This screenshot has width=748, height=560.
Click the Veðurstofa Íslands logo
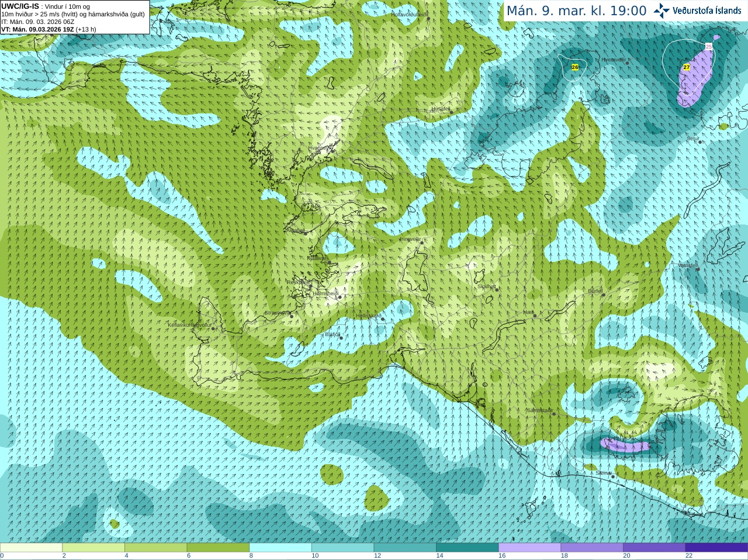pyautogui.click(x=697, y=11)
